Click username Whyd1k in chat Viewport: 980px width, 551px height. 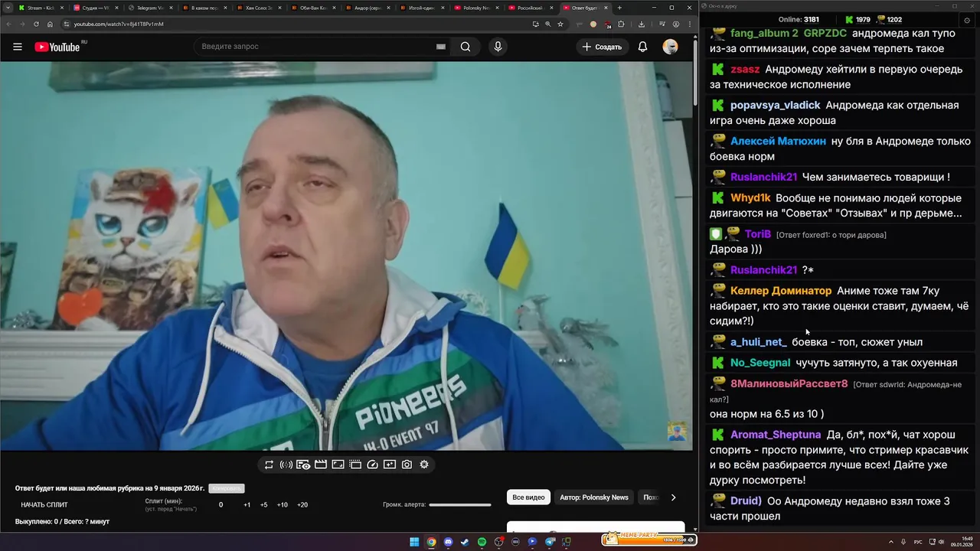coord(750,197)
